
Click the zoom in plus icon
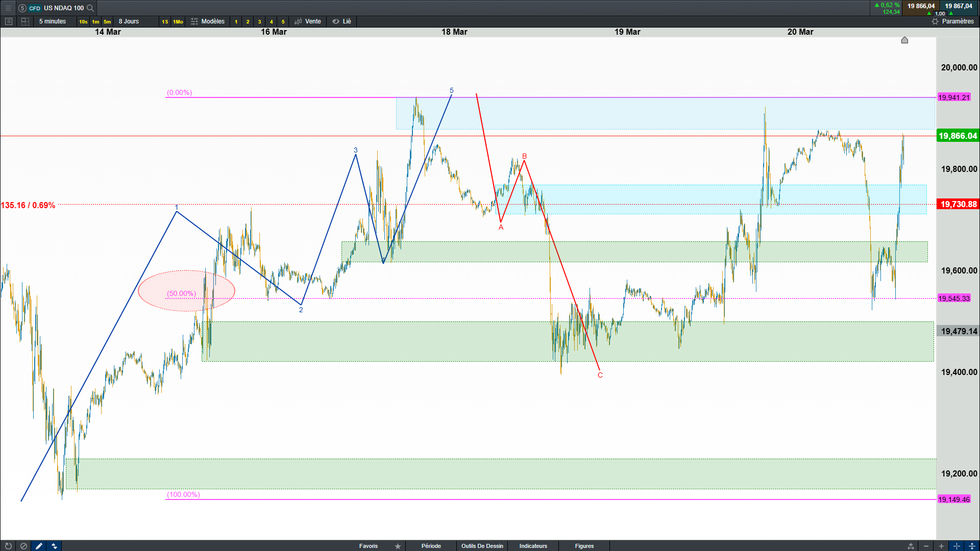tap(941, 546)
